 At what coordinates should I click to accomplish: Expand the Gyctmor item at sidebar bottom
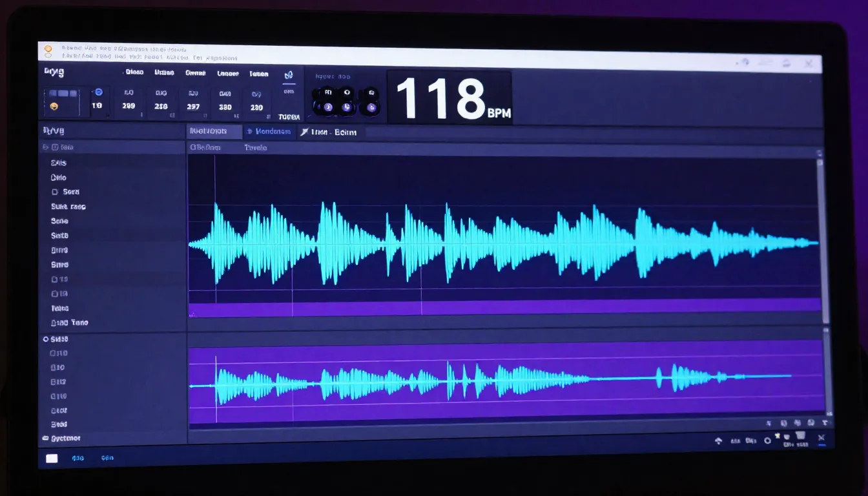click(45, 438)
